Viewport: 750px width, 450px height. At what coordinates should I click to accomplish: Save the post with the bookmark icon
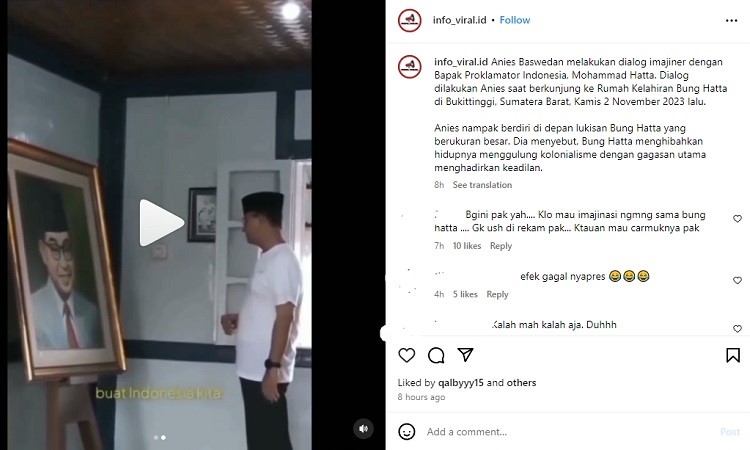click(733, 355)
